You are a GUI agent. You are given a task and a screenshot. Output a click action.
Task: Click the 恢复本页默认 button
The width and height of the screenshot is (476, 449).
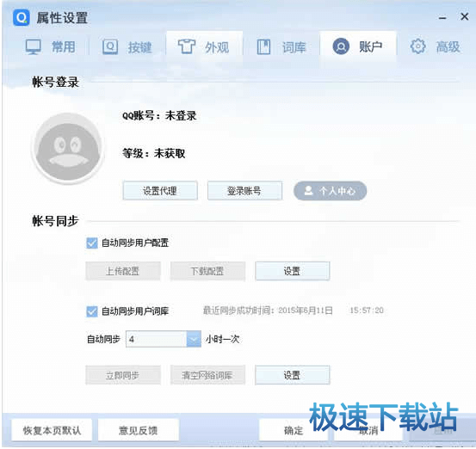click(x=52, y=430)
